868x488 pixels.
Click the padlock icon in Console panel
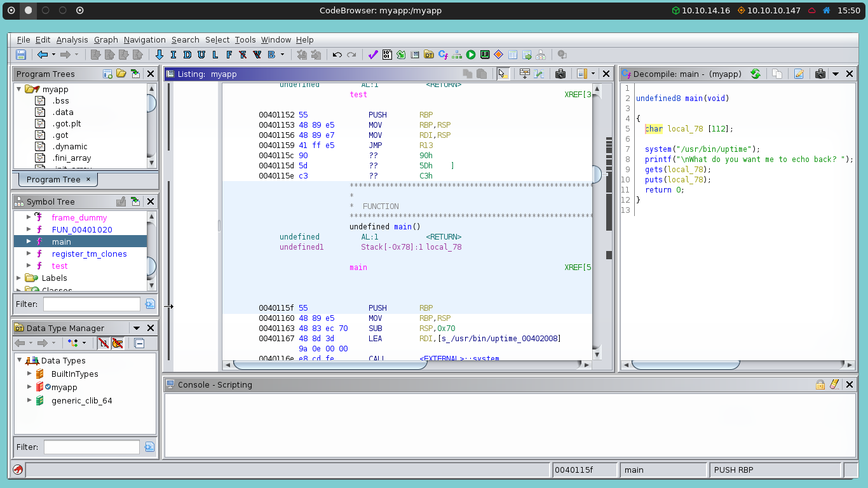tap(820, 384)
